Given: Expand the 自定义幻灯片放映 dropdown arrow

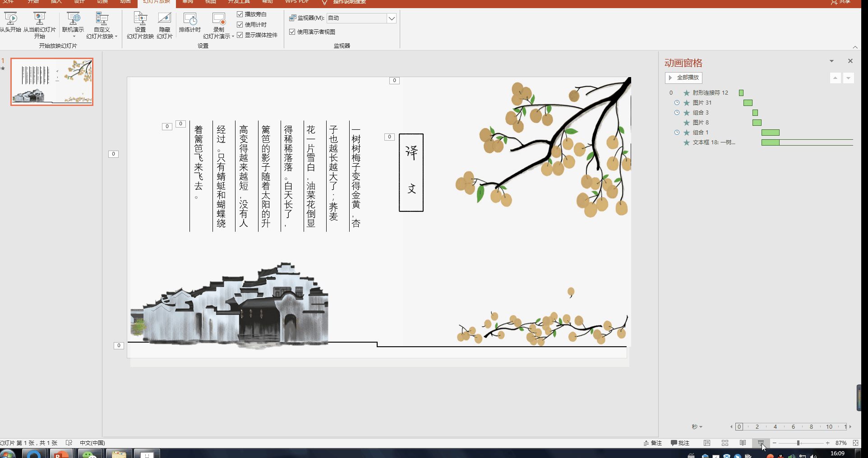Looking at the screenshot, I should tap(116, 37).
